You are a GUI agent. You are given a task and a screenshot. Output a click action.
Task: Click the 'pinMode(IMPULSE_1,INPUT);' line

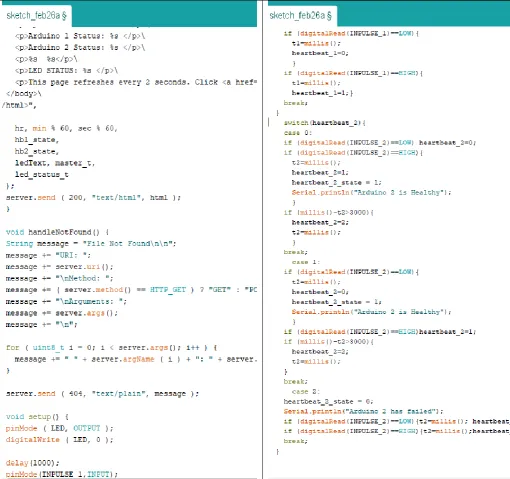[62, 474]
